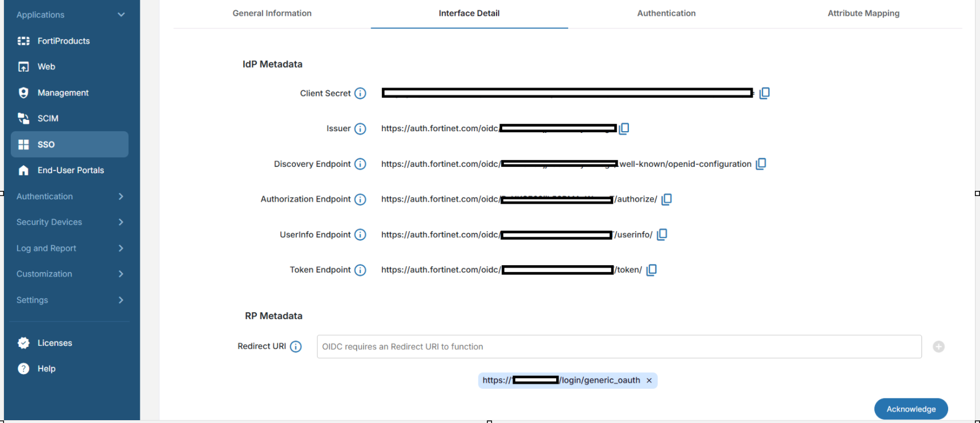Expand the Security Devices menu

(120, 223)
